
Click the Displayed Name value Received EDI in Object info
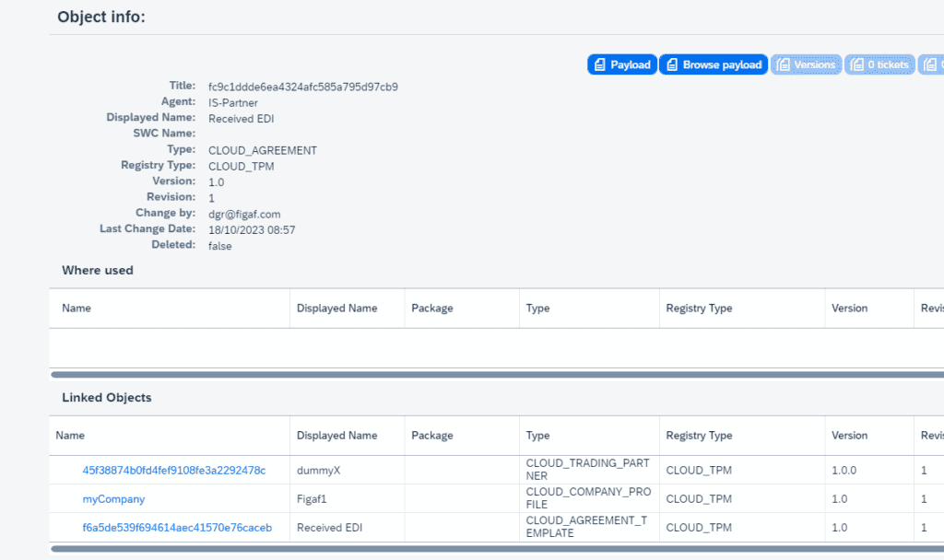pos(241,119)
